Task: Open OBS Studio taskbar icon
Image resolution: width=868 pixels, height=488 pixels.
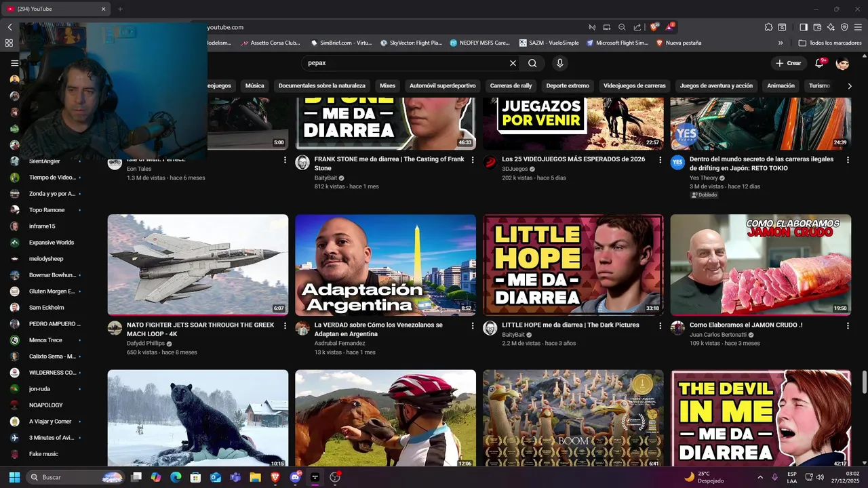Action: tap(335, 477)
